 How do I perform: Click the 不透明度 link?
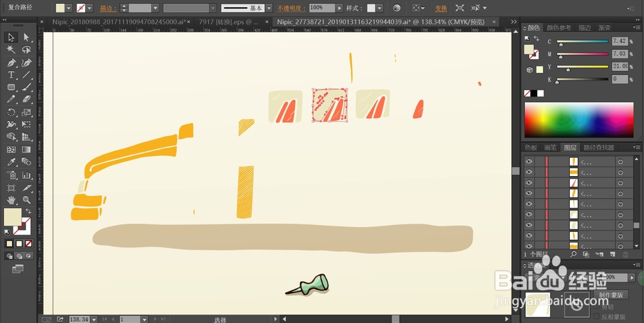click(x=291, y=8)
